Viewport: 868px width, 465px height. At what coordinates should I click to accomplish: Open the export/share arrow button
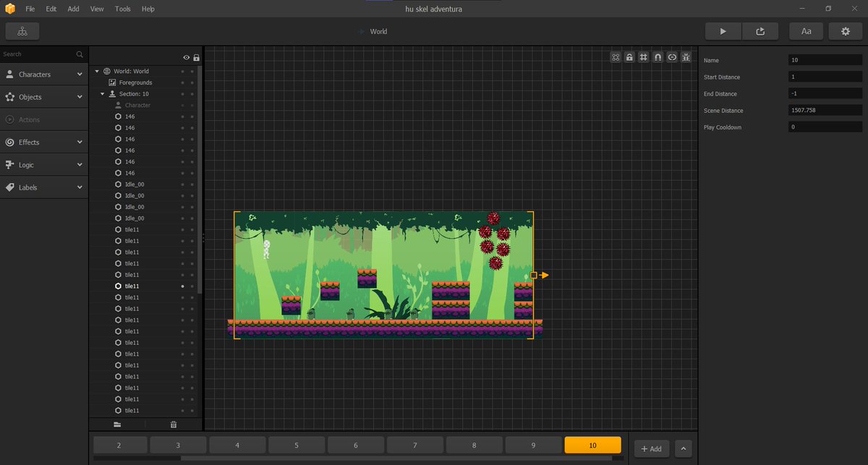click(x=760, y=31)
